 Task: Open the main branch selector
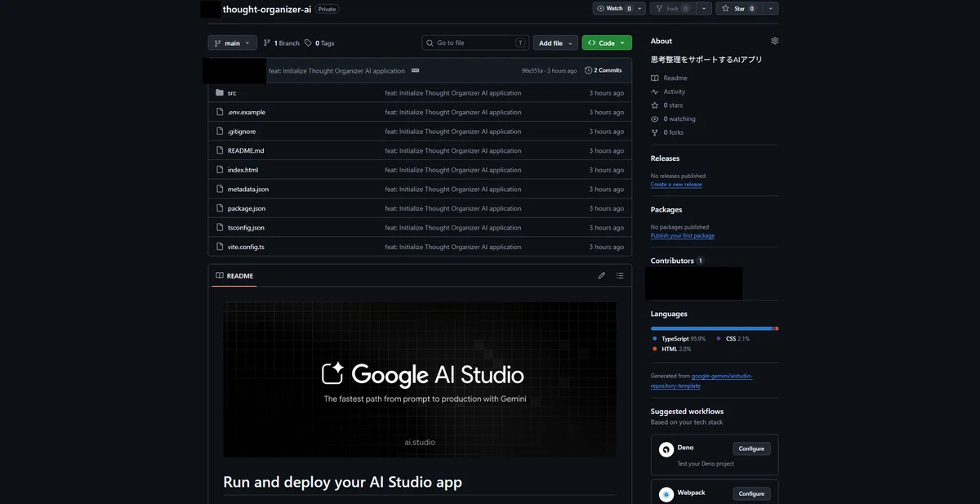(233, 43)
